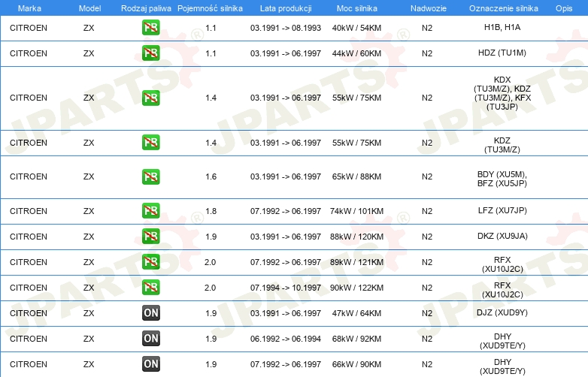This screenshot has height=377, width=588.
Task: Click the Nadwozie column header
Action: pyautogui.click(x=429, y=8)
